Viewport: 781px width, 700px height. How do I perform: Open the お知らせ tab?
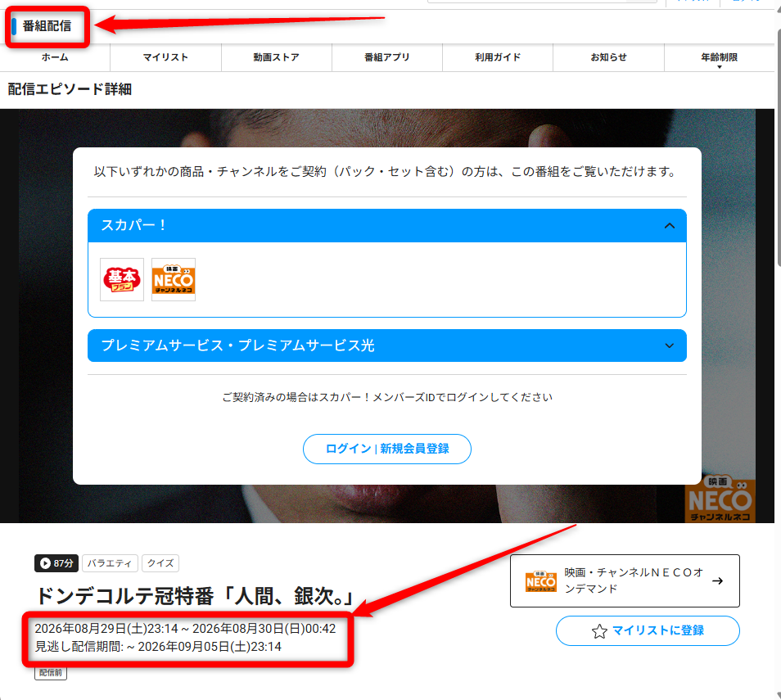(x=608, y=58)
